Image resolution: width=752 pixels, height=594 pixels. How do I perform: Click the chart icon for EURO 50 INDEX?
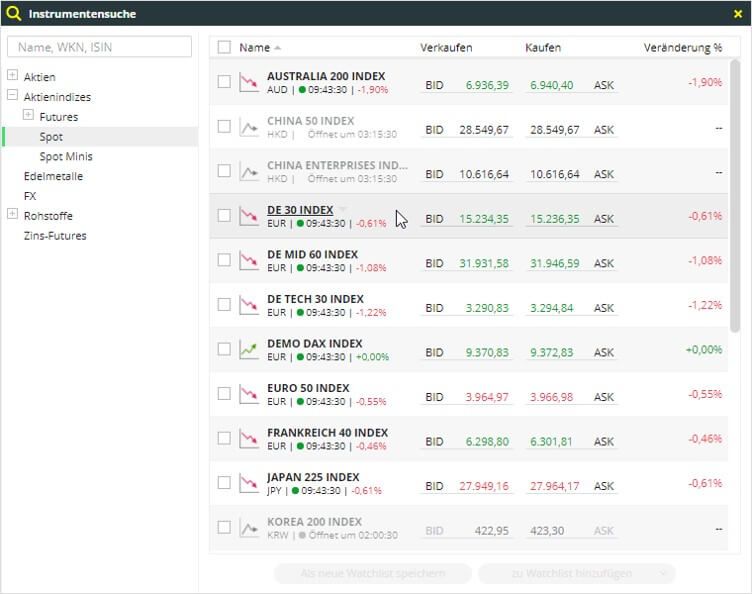(x=249, y=394)
